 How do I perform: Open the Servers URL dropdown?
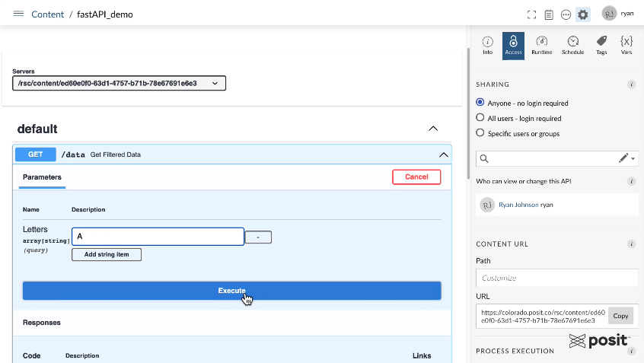point(120,83)
